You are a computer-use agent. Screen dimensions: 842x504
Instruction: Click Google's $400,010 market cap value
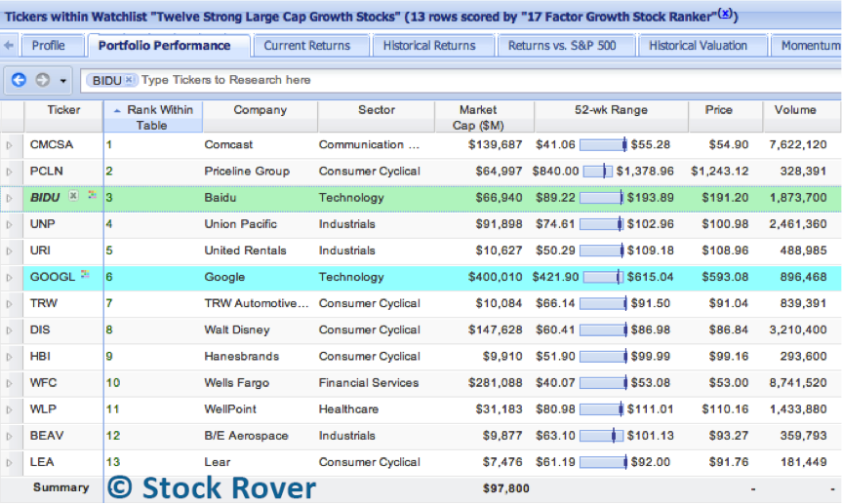(495, 277)
